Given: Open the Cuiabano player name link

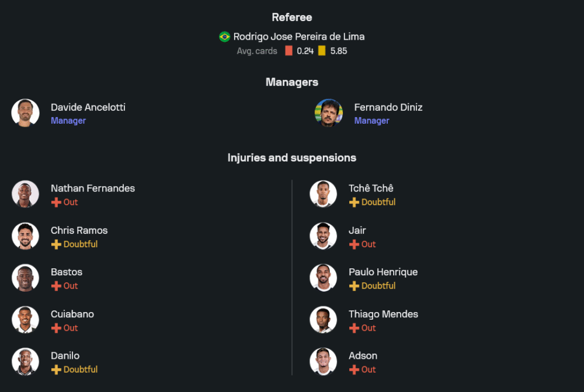Looking at the screenshot, I should 72,314.
